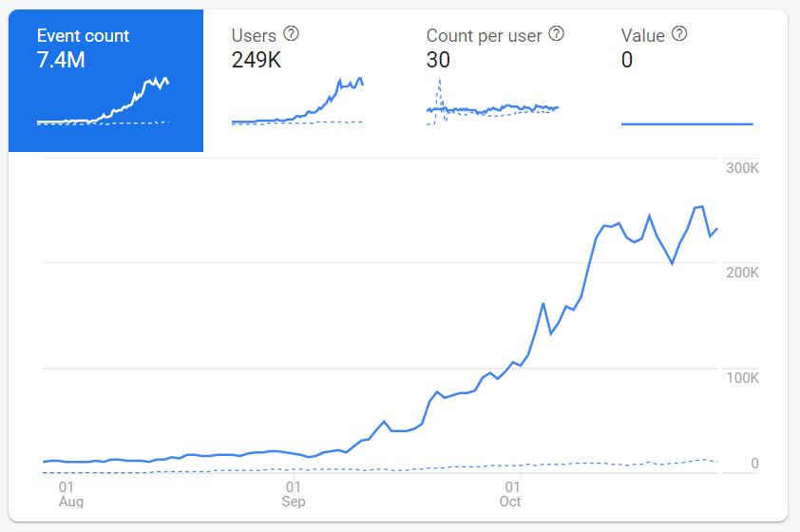Click the 249K users total

pyautogui.click(x=257, y=60)
